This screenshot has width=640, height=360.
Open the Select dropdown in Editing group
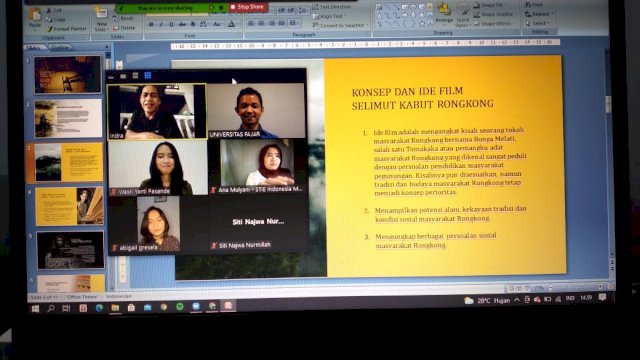tap(538, 23)
